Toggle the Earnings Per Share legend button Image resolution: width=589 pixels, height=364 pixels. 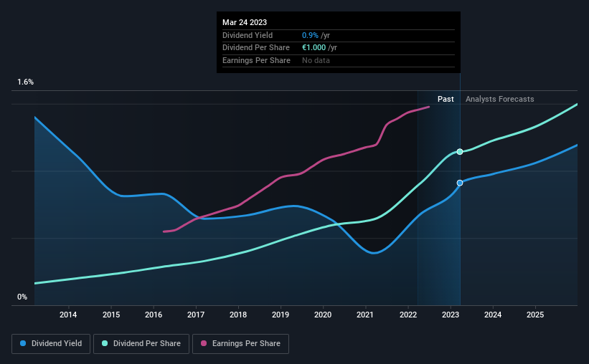(x=240, y=344)
